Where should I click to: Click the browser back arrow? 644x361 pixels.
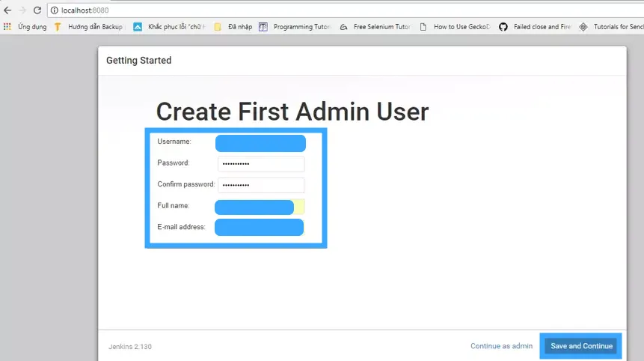click(x=7, y=10)
